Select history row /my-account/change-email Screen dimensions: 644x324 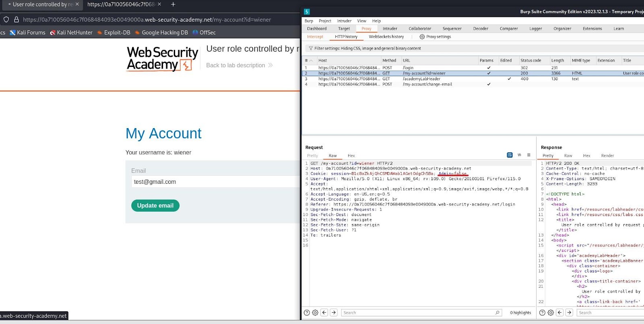click(473, 84)
